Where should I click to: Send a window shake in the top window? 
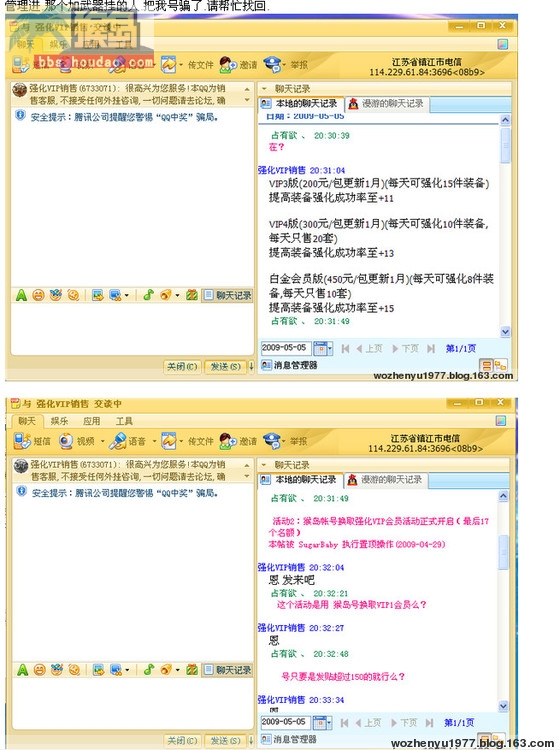pos(73,295)
